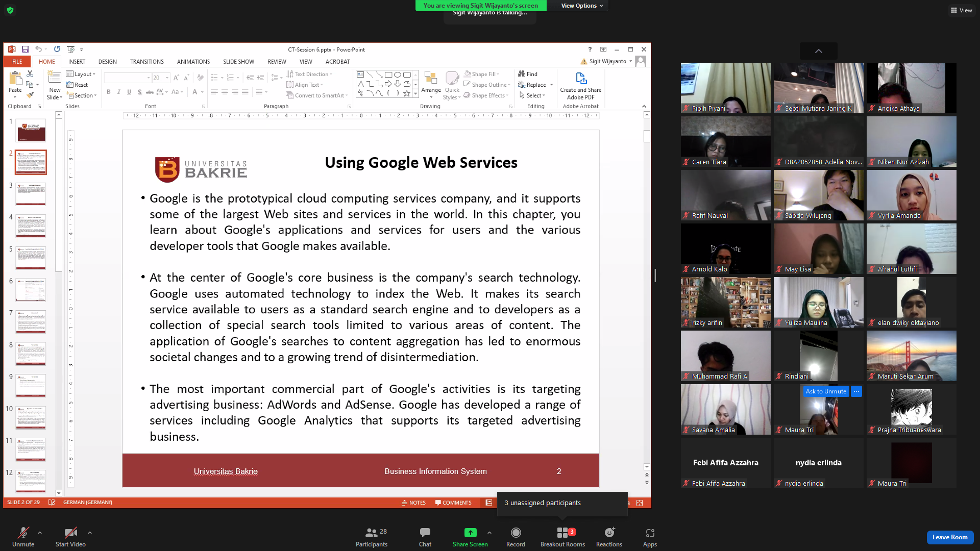Click Ask to Unmute on Maura Tri
The width and height of the screenshot is (980, 551).
click(x=826, y=391)
